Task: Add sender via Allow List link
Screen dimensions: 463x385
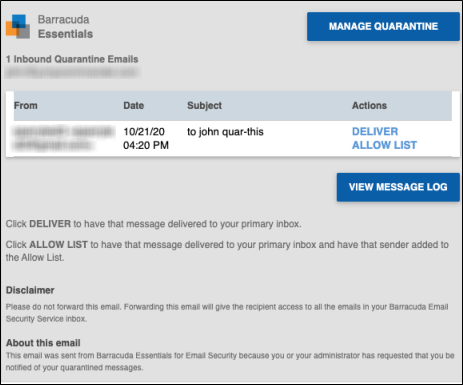Action: click(x=384, y=145)
